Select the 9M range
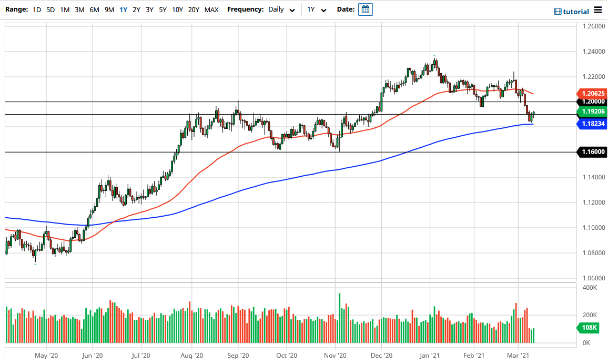Viewport: 608px width, 364px height. pyautogui.click(x=108, y=9)
